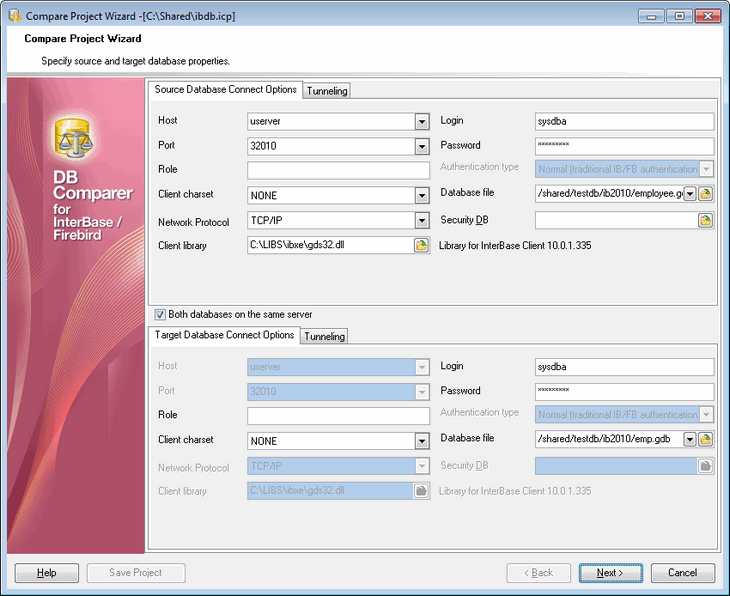Cancel the Compare Project Wizard
This screenshot has width=730, height=596.
pyautogui.click(x=683, y=573)
